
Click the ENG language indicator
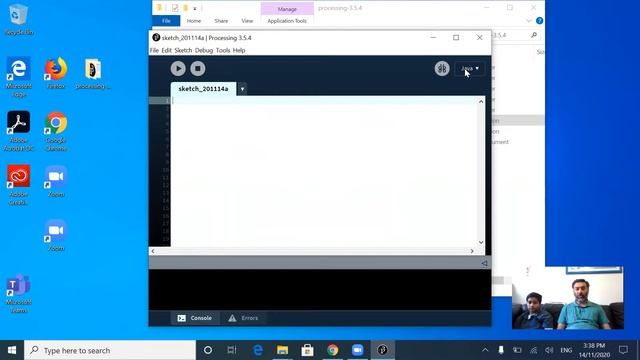[566, 350]
